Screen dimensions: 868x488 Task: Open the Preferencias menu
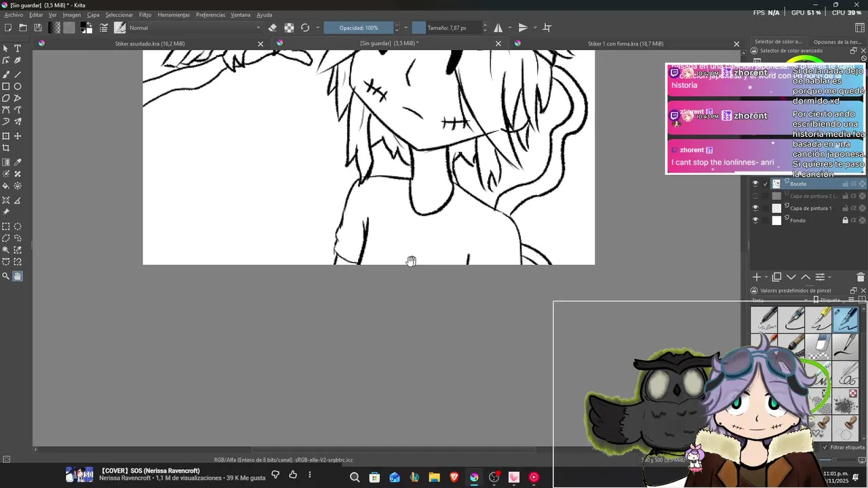click(x=210, y=15)
